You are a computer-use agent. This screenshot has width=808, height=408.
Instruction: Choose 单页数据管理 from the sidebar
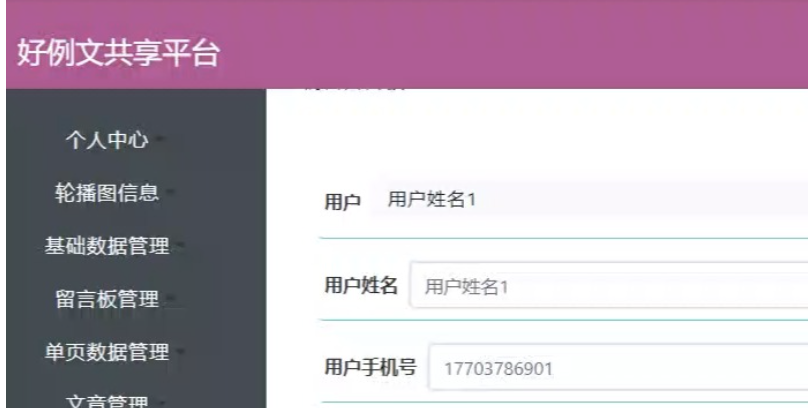tap(107, 352)
